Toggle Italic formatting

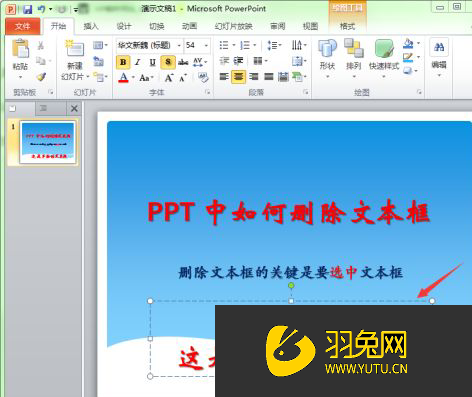pos(138,62)
